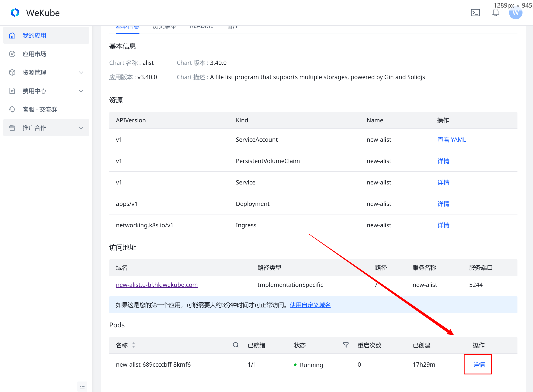
Task: Open 详情 for PersistentVolumeClaim row
Action: point(443,161)
